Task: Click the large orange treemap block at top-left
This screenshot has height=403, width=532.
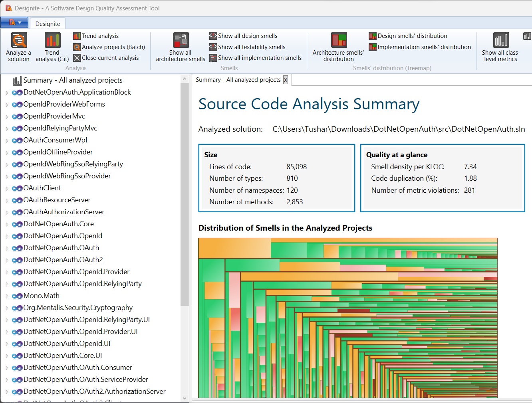Action: click(234, 248)
